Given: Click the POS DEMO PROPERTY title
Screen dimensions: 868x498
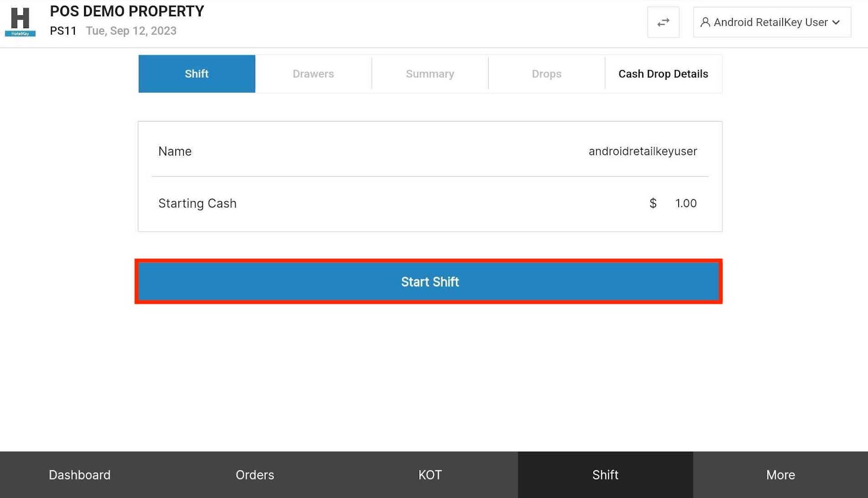Looking at the screenshot, I should click(127, 11).
